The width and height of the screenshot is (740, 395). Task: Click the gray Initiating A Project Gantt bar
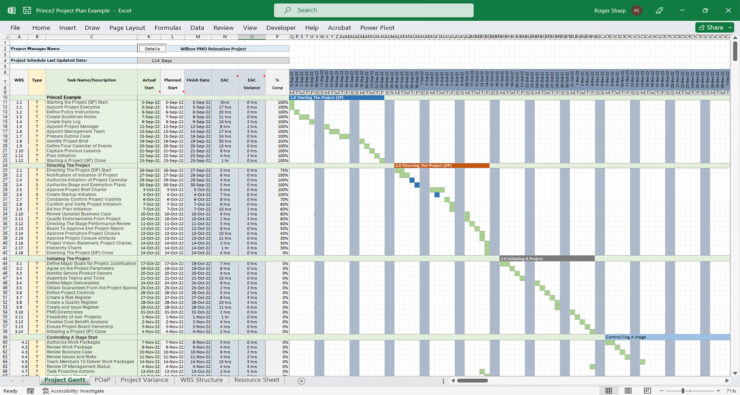tap(547, 259)
